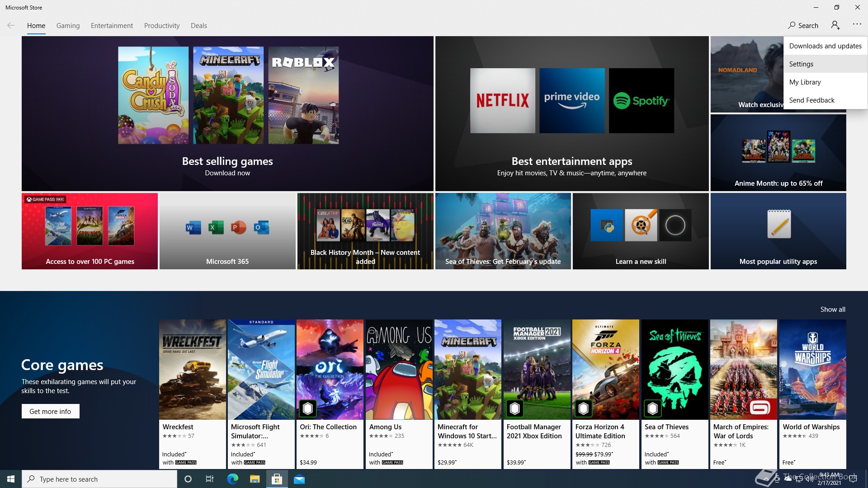Open the See more ellipsis menu

point(857,24)
